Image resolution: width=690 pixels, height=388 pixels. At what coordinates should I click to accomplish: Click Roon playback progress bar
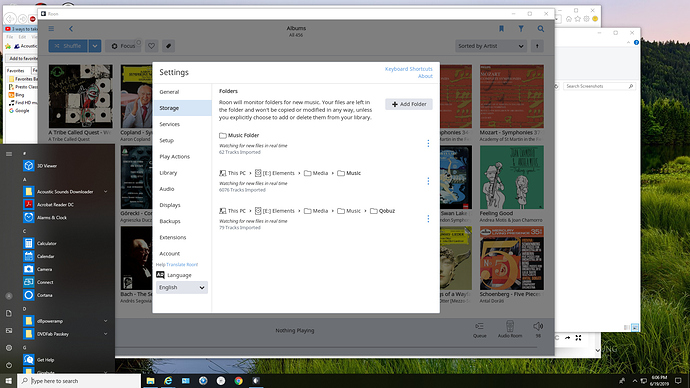pos(326,348)
